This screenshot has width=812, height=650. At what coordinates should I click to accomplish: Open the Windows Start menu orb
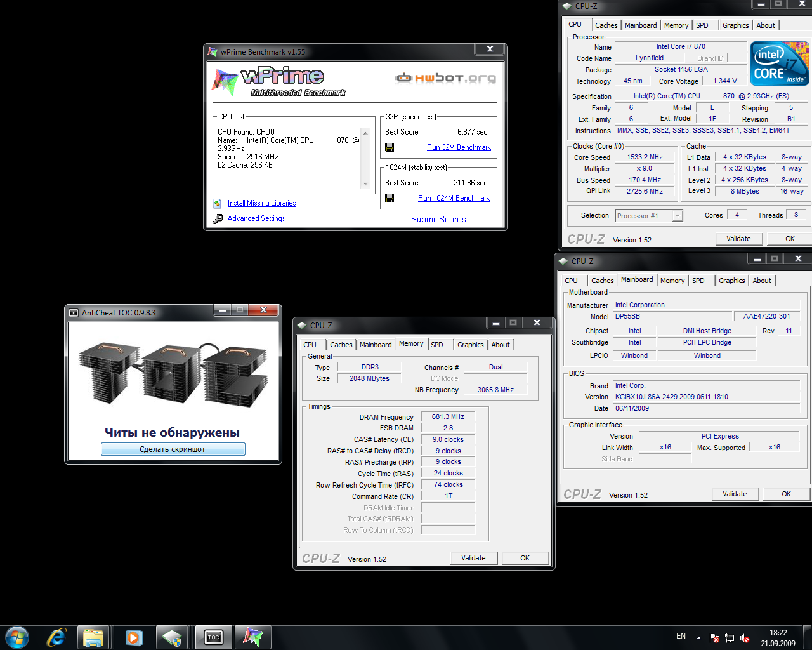coord(16,637)
